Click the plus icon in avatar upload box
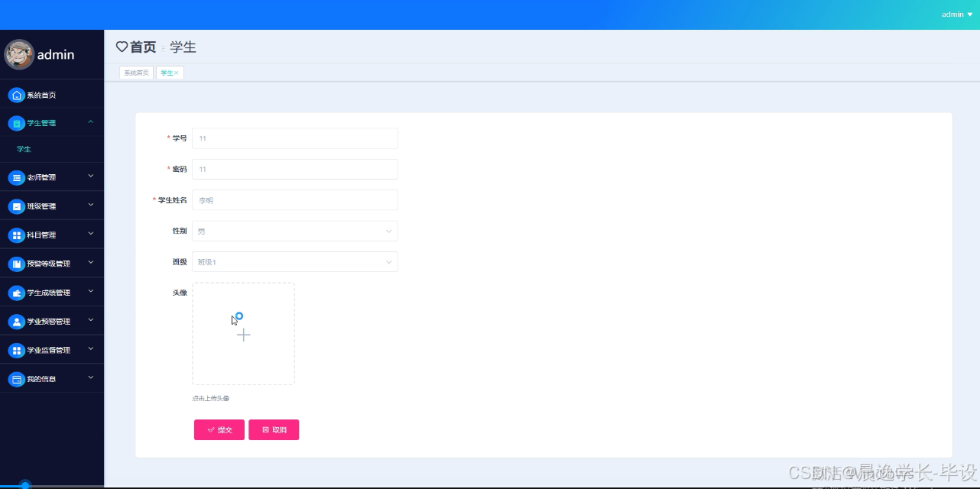The height and width of the screenshot is (489, 980). click(x=243, y=335)
